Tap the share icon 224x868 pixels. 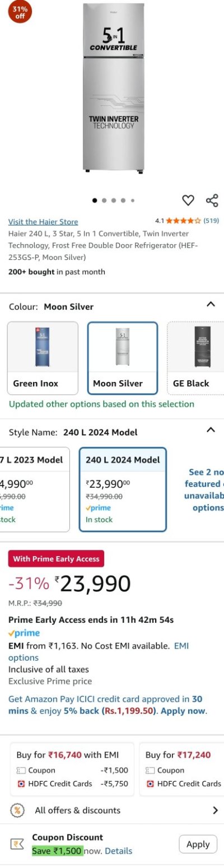[x=212, y=200]
